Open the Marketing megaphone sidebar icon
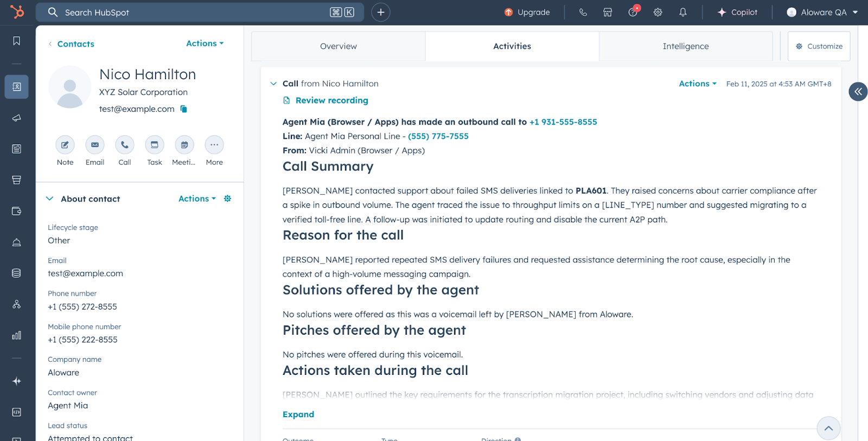868x441 pixels. coord(17,118)
